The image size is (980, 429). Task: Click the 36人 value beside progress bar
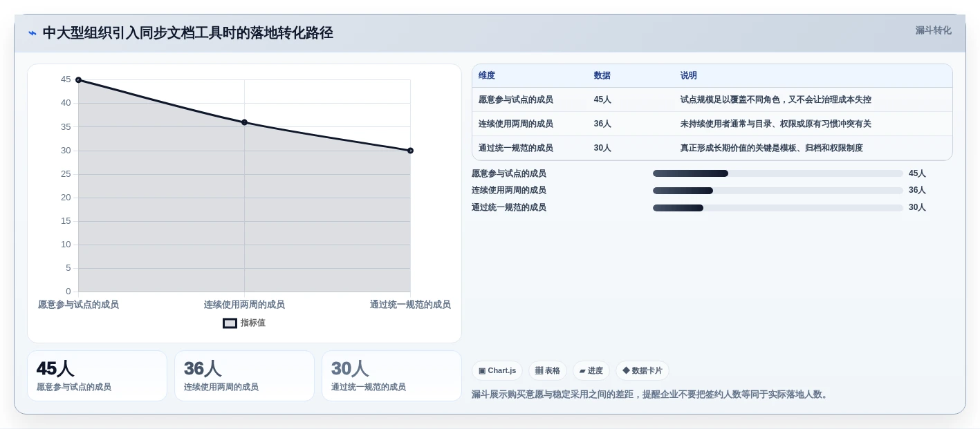point(917,191)
